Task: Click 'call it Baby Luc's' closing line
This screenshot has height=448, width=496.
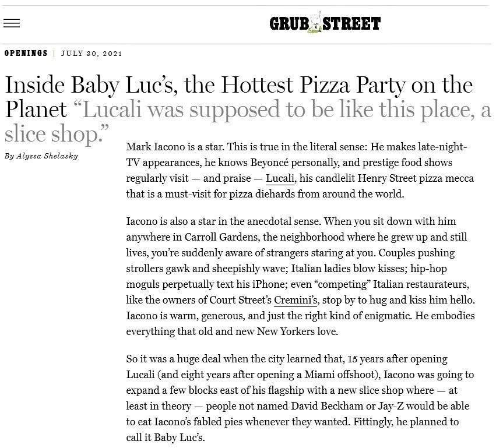Action: (x=166, y=437)
